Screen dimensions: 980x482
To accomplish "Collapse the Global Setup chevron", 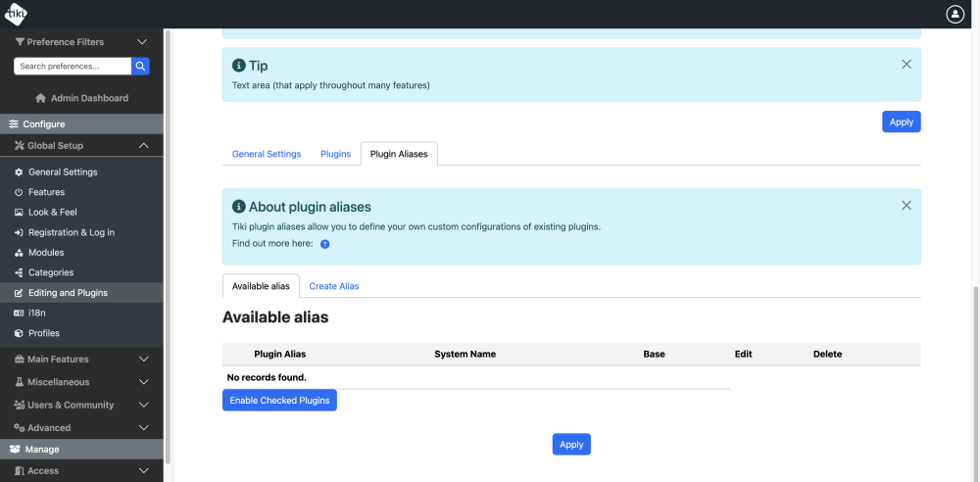I will 144,146.
